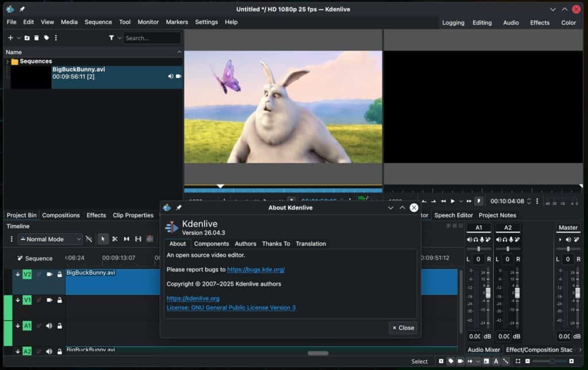This screenshot has width=588, height=370.
Task: Toggle video thumbnails icon in status bar
Action: coord(460,361)
